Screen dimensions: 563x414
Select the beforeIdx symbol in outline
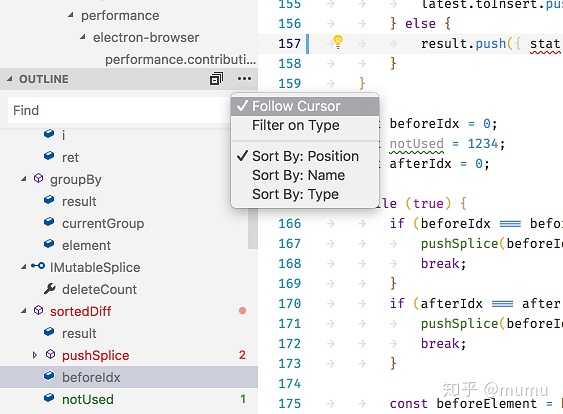(x=129, y=377)
